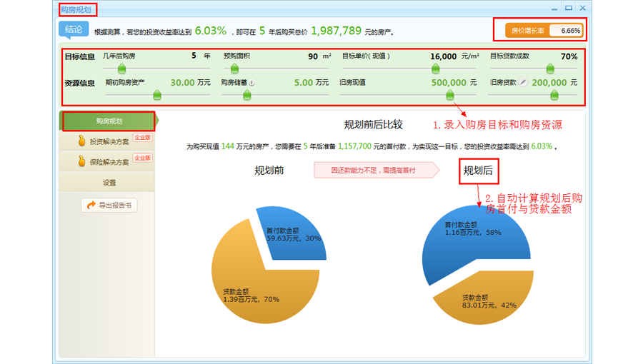Click the 几年后购房 slider handle
The height and width of the screenshot is (364, 643).
coord(122,69)
